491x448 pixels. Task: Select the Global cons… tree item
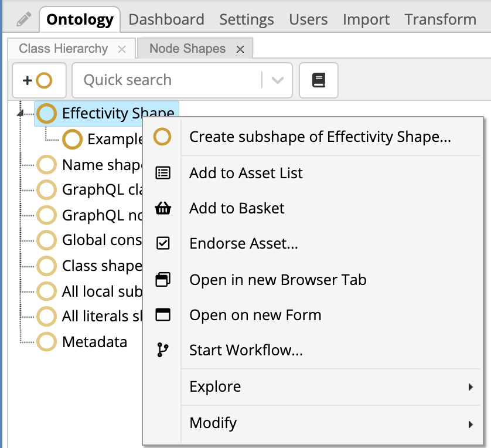(x=102, y=240)
